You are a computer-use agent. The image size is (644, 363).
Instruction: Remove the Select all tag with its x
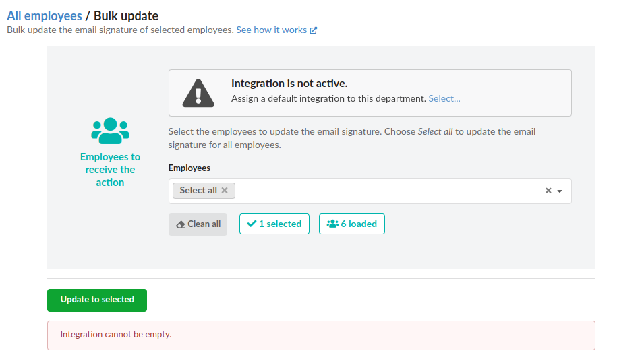tap(225, 191)
